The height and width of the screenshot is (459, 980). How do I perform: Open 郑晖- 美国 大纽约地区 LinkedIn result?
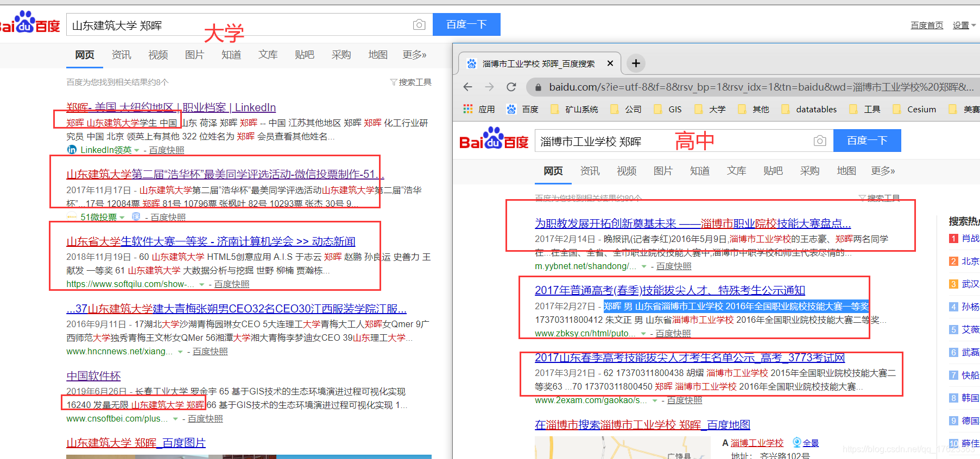tap(171, 107)
